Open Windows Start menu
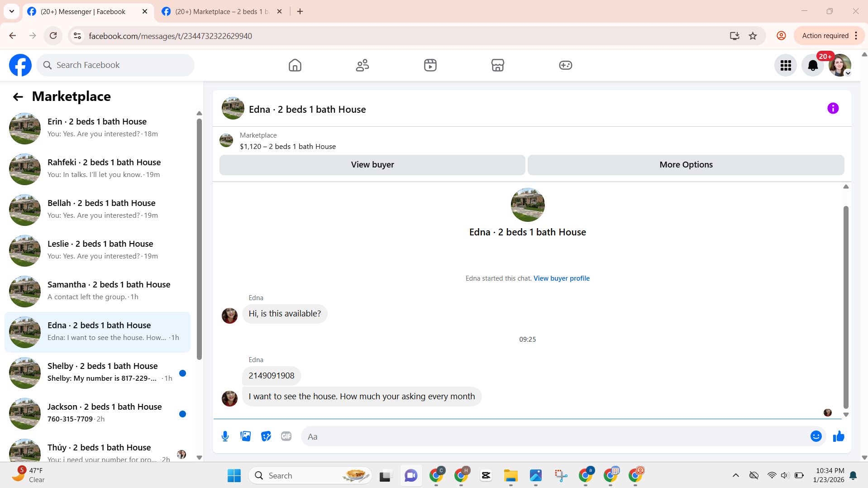 tap(234, 476)
